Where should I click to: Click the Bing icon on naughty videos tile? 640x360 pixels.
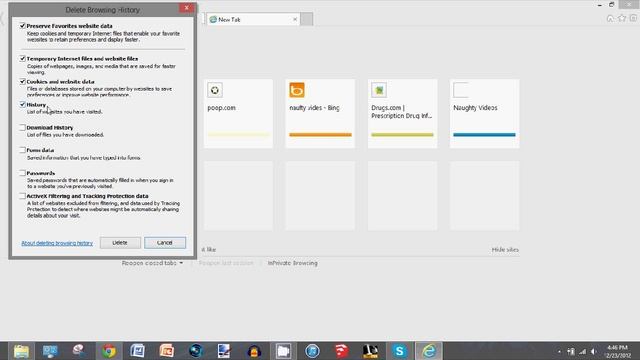point(297,90)
